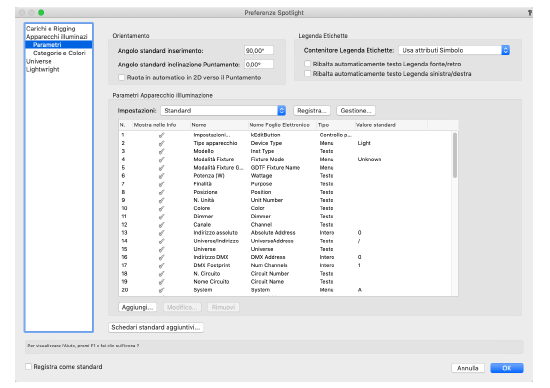Toggle checkmark in Nome Circuito row

pyautogui.click(x=161, y=282)
